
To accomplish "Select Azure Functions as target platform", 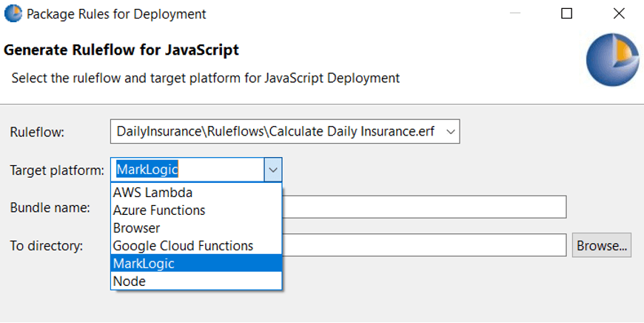I will [159, 210].
